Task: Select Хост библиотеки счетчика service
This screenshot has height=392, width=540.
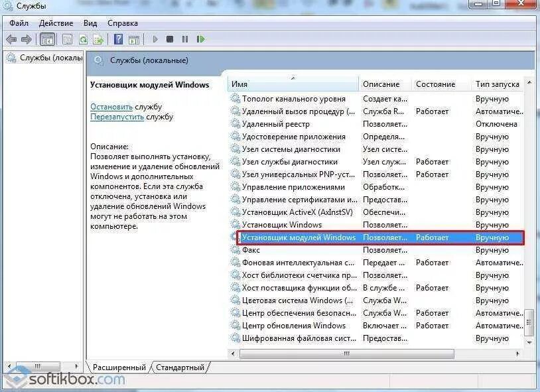Action: (376, 275)
